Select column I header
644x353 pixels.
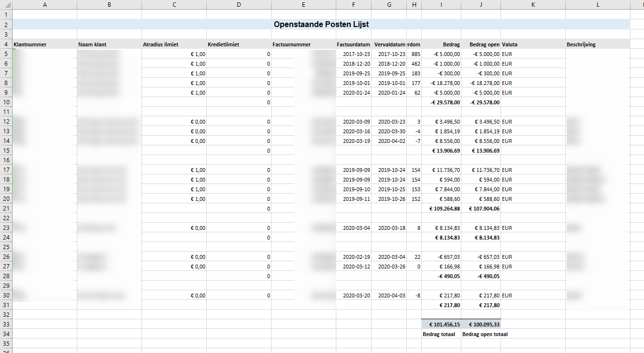point(442,5)
